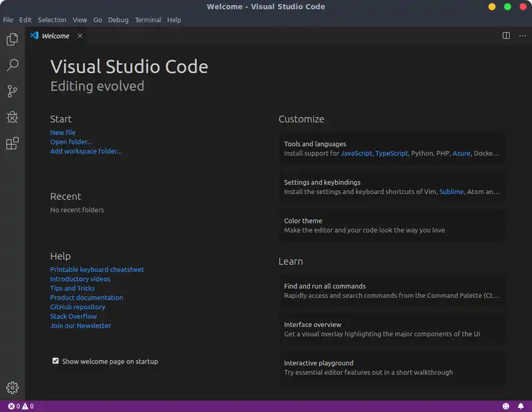This screenshot has height=412, width=532.
Task: Uncheck Show welcome page on startup
Action: [56, 361]
